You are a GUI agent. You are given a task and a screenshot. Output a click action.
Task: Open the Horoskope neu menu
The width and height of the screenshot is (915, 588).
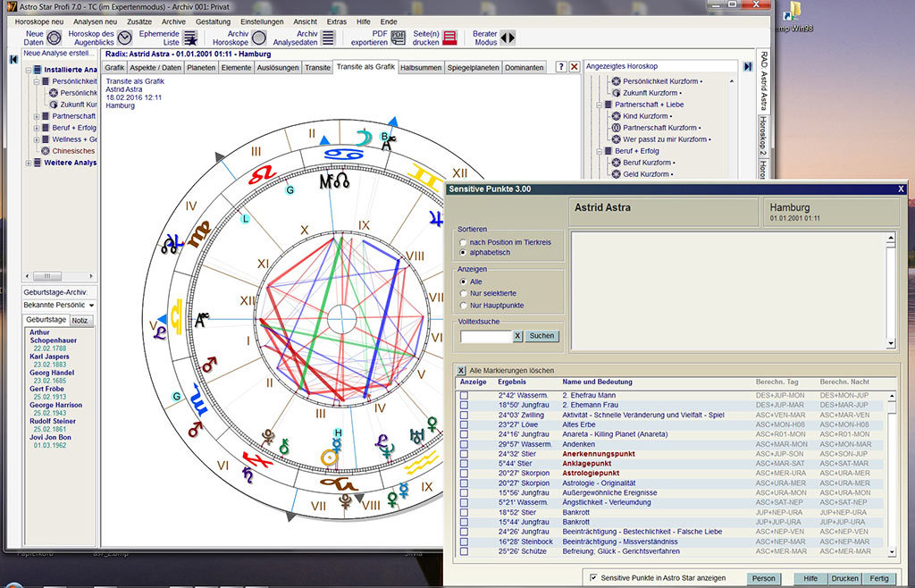(38, 21)
